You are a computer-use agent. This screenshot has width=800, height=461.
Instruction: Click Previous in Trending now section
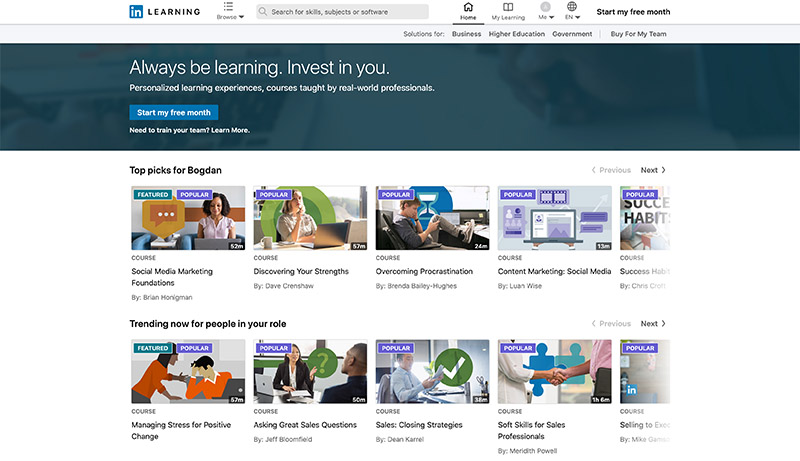[x=611, y=323]
